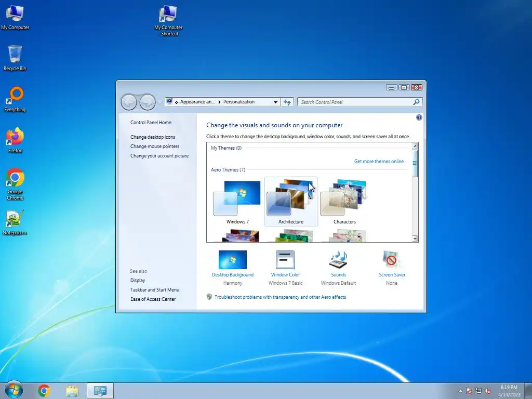Click the Desktop Background icon
Viewport: 532px width, 399px height.
(232, 260)
